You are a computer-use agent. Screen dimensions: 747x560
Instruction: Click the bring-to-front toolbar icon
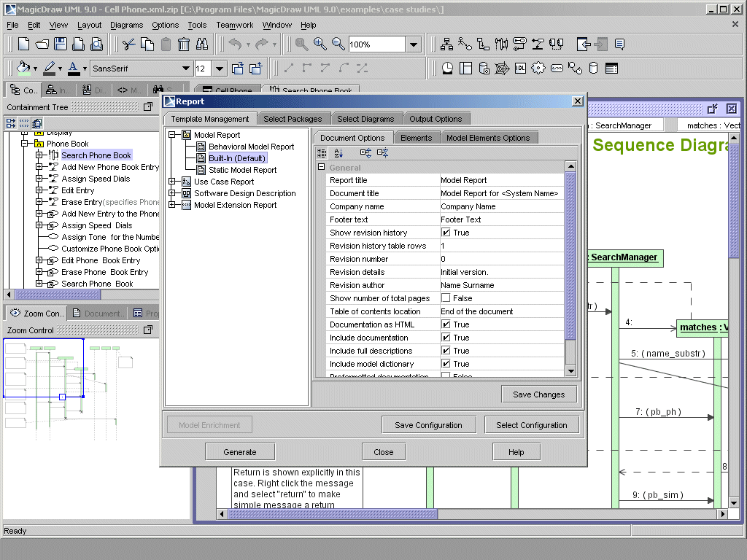coord(238,69)
